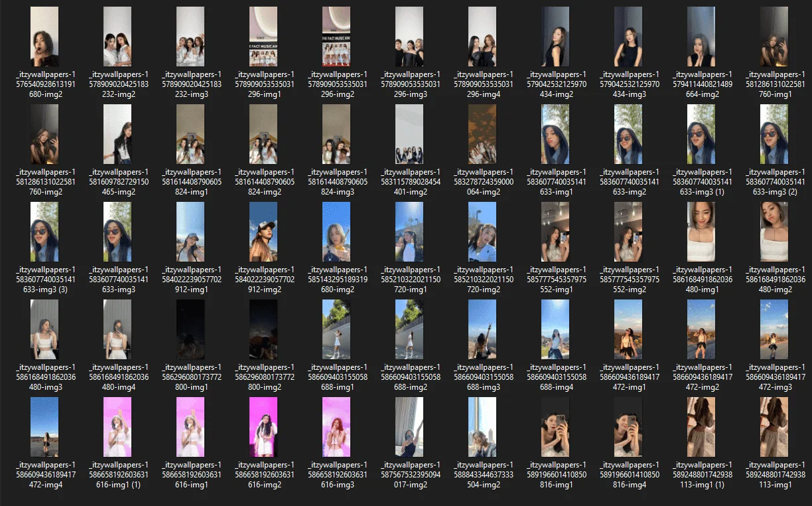This screenshot has height=506, width=812.
Task: Click file name ending 1578909020425183232-img3
Action: coord(190,85)
